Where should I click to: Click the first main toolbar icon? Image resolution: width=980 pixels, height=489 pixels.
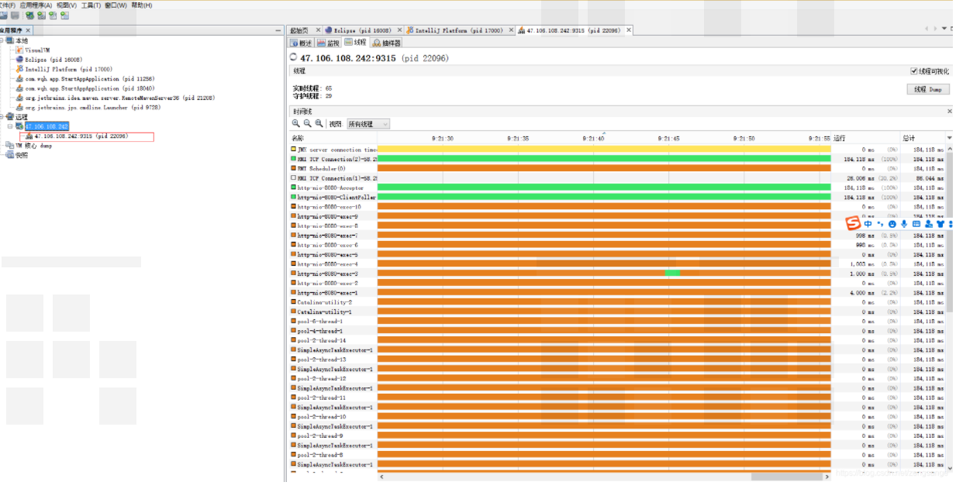coord(4,15)
